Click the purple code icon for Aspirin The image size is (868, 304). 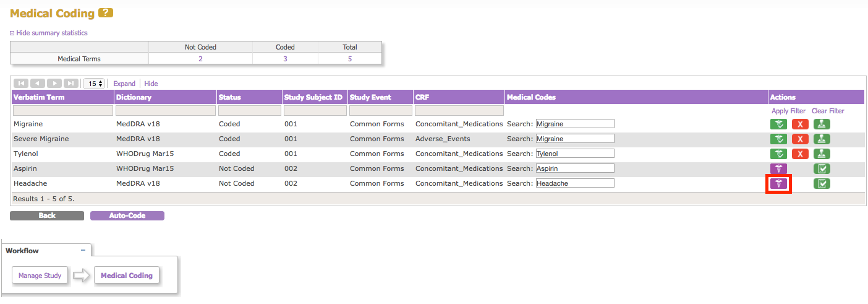779,168
